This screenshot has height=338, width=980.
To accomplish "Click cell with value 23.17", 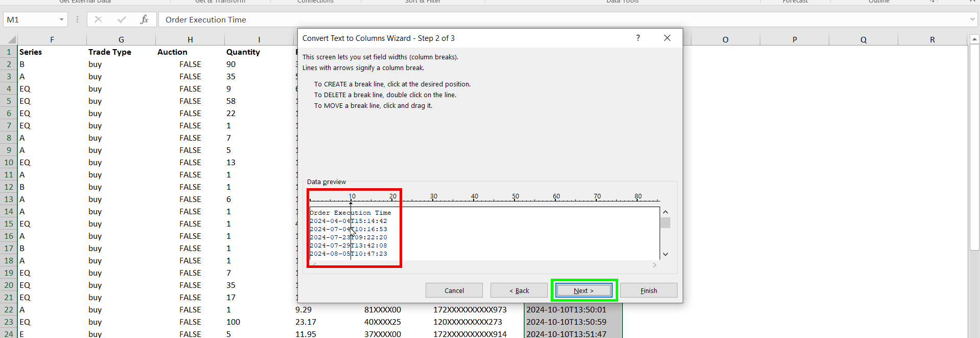I will point(328,322).
